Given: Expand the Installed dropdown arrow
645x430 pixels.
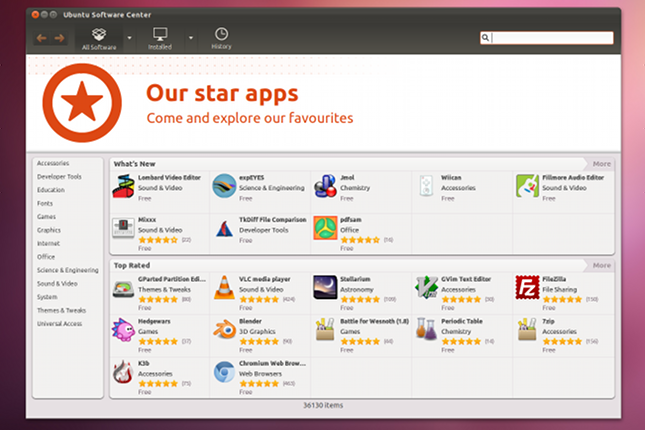Looking at the screenshot, I should click(x=190, y=38).
